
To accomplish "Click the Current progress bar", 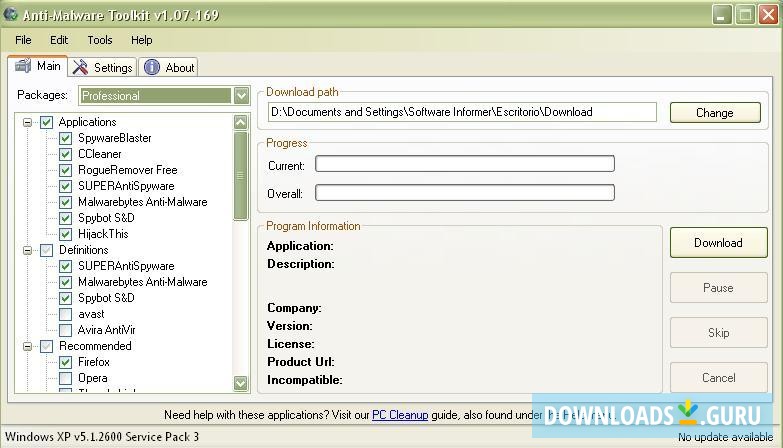I will coord(465,164).
